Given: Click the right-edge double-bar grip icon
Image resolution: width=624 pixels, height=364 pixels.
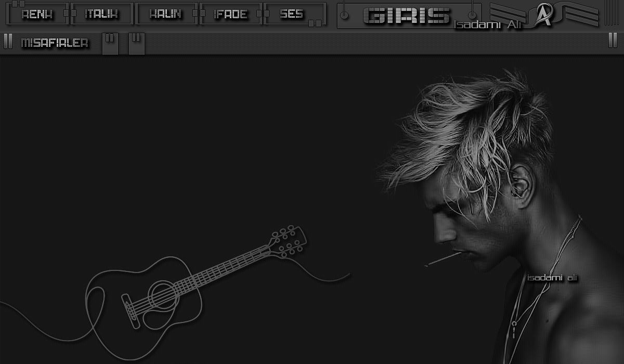Looking at the screenshot, I should tap(613, 41).
